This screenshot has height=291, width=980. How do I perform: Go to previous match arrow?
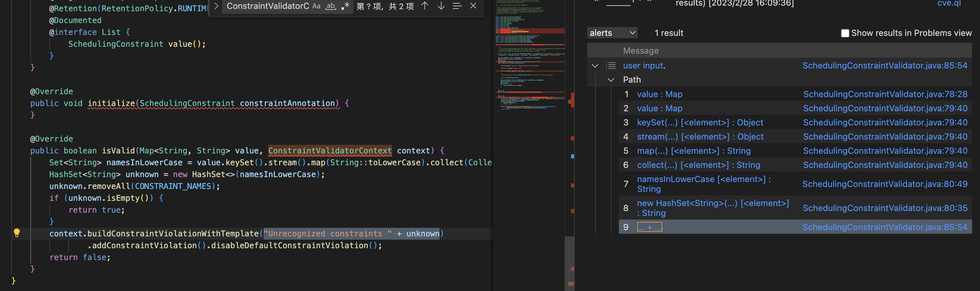[x=424, y=6]
